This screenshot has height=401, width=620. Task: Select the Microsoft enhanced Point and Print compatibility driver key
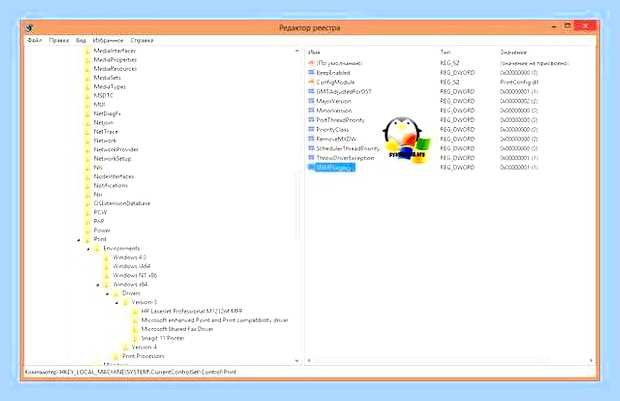[215, 320]
